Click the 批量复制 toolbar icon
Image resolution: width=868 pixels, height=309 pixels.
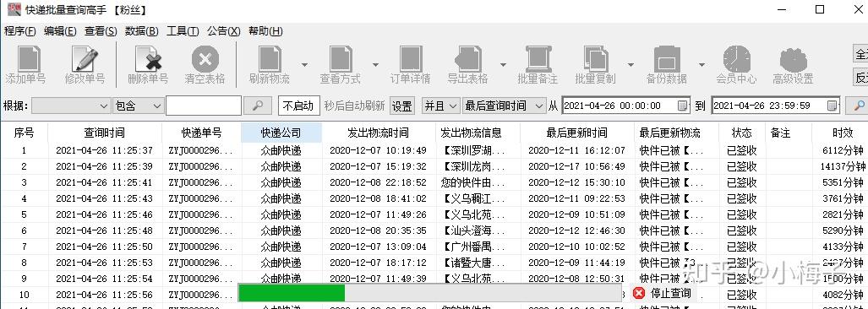596,59
